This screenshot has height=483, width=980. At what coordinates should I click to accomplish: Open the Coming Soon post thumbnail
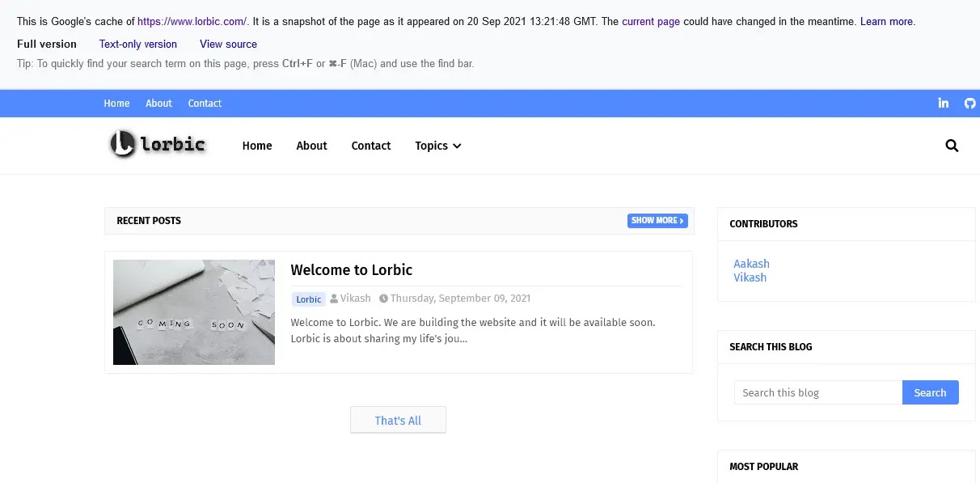(x=194, y=312)
